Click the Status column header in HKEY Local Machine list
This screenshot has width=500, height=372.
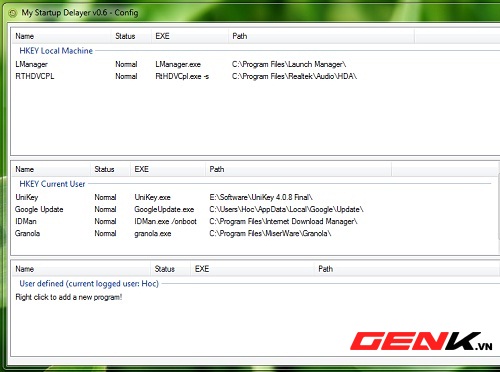pyautogui.click(x=131, y=36)
